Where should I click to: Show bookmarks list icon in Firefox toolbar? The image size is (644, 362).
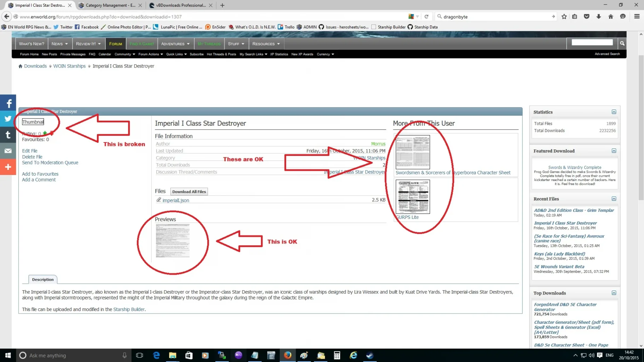coord(575,17)
